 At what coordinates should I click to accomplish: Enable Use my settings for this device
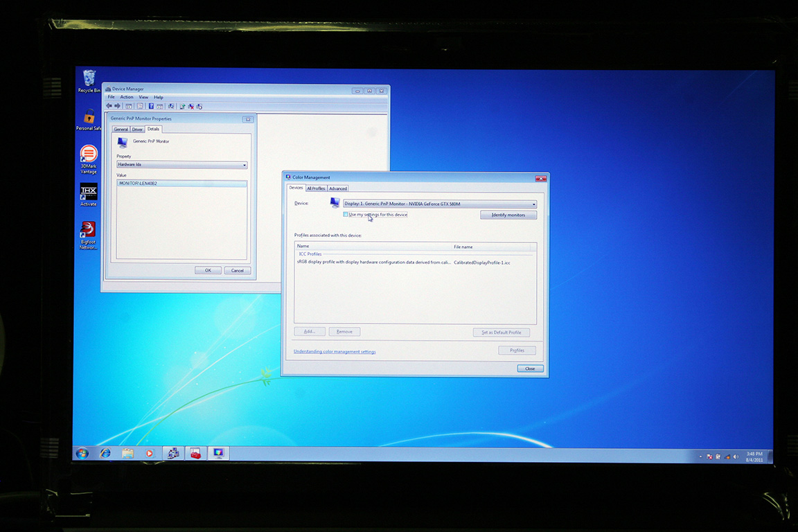[346, 214]
